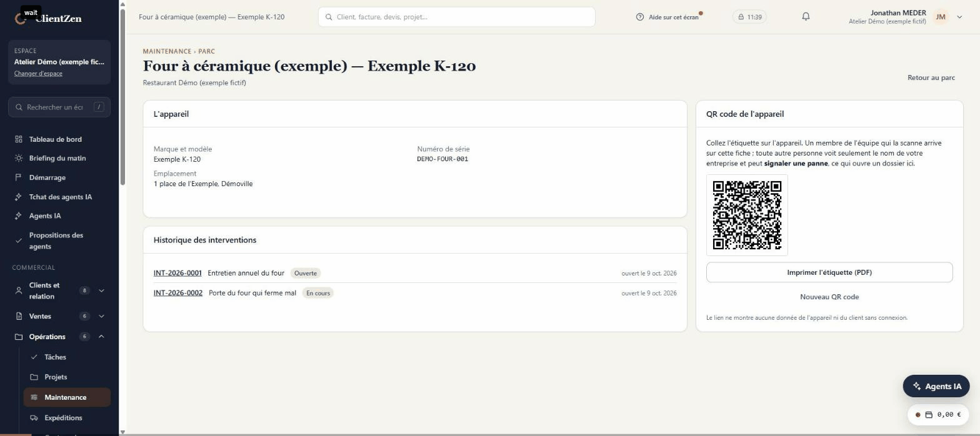
Task: Click address "1 place de l'Exemple, Démoville"
Action: [x=203, y=184]
